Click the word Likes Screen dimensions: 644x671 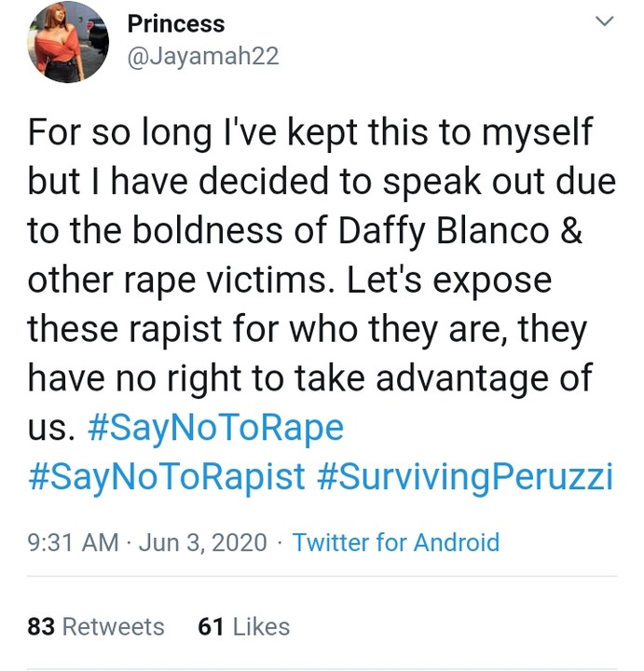coord(261,627)
